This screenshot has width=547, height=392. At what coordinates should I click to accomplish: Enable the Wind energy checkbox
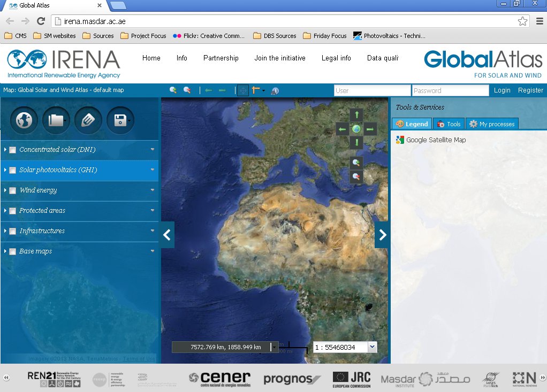pos(12,190)
